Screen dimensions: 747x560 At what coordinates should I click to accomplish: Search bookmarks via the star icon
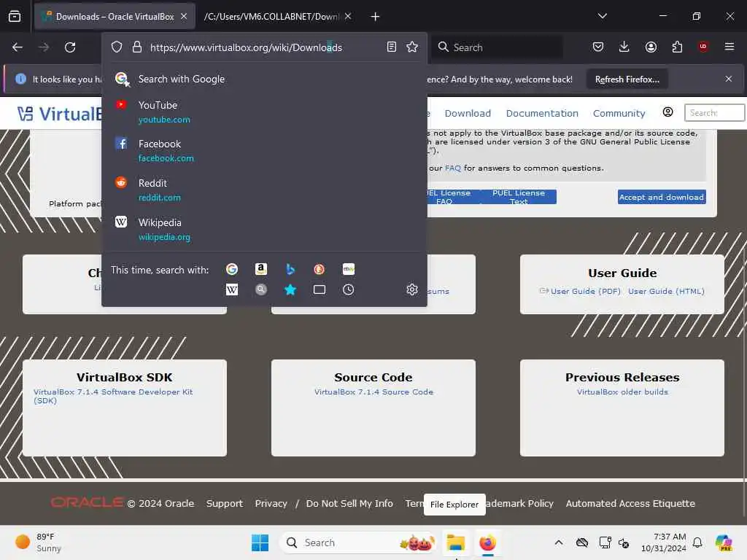click(290, 289)
